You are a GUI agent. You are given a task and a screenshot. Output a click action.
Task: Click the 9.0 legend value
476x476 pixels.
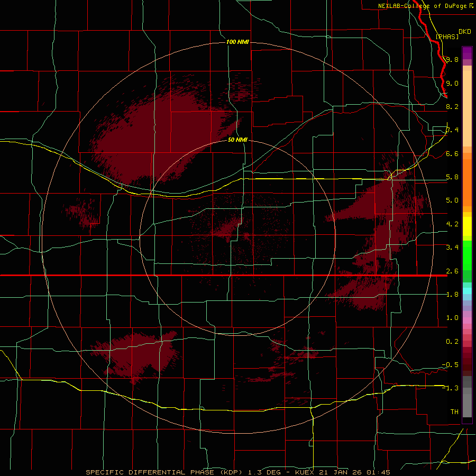(x=452, y=84)
